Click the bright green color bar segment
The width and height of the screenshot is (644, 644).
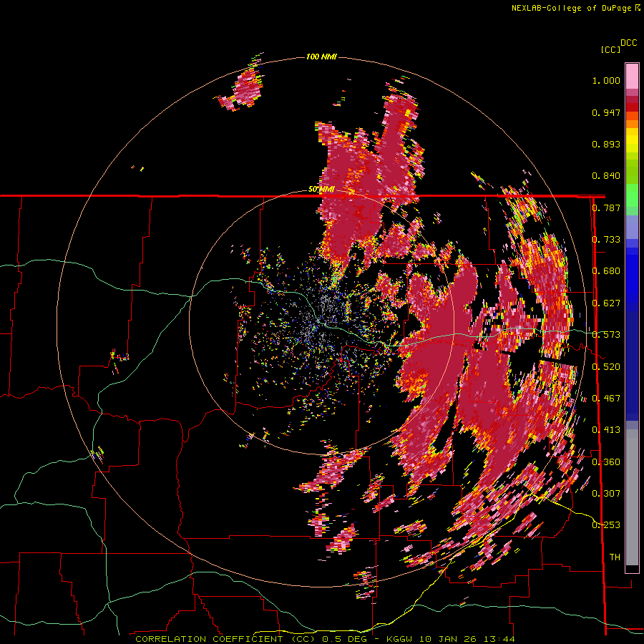click(632, 195)
